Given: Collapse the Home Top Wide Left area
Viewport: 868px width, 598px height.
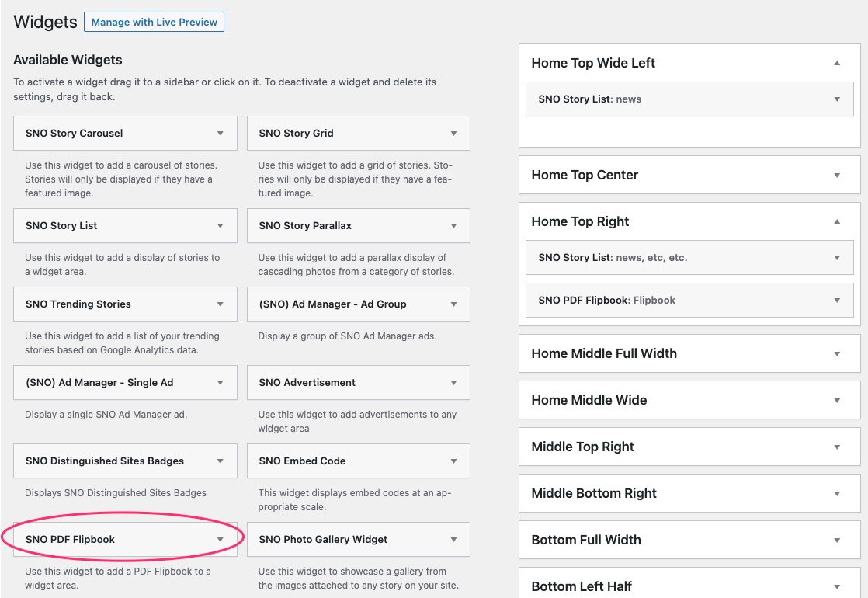Looking at the screenshot, I should (837, 63).
